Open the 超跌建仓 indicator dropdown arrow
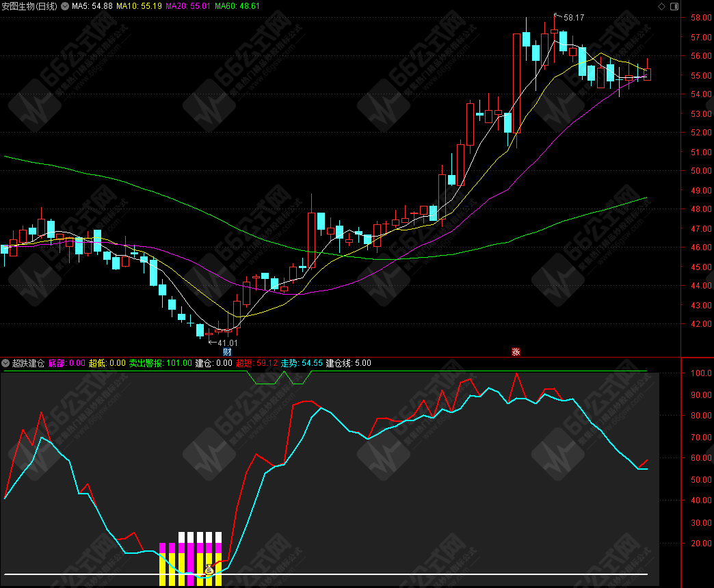This screenshot has width=714, height=588. click(5, 363)
